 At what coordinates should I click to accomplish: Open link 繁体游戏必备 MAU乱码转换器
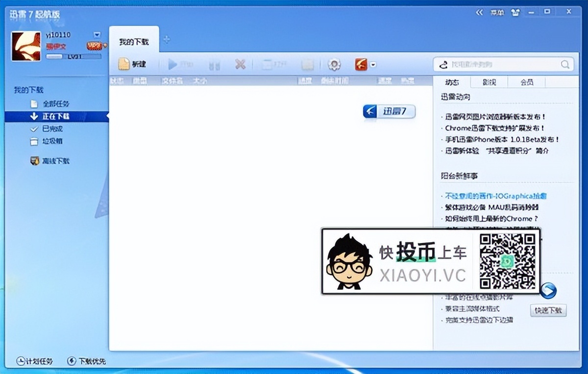pyautogui.click(x=492, y=207)
